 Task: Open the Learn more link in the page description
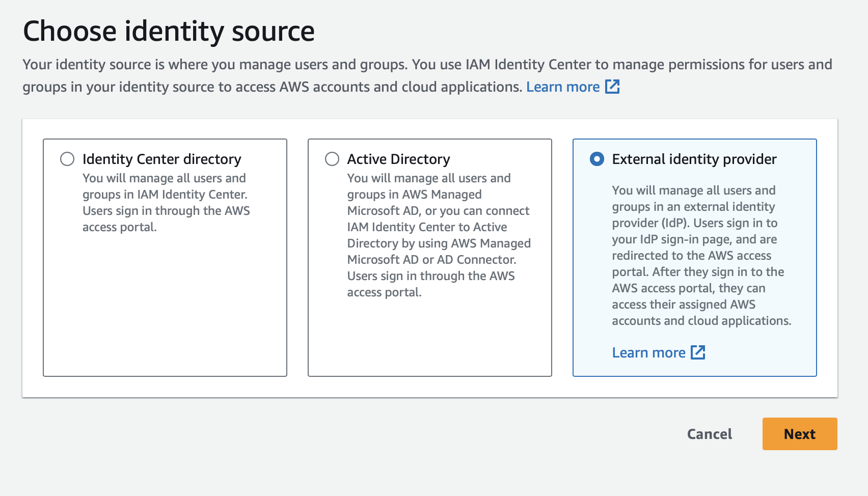tap(563, 87)
